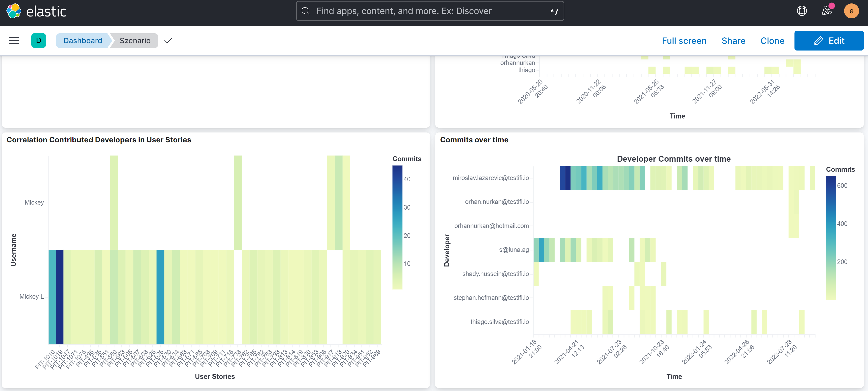Viewport: 868px width, 391px height.
Task: Click the Clone link
Action: 772,41
